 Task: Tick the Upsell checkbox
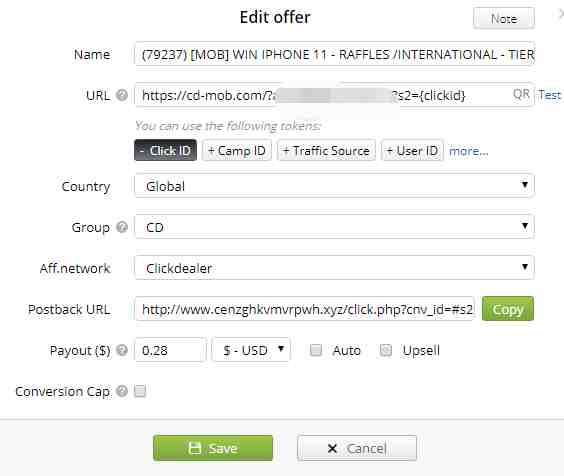pos(386,350)
